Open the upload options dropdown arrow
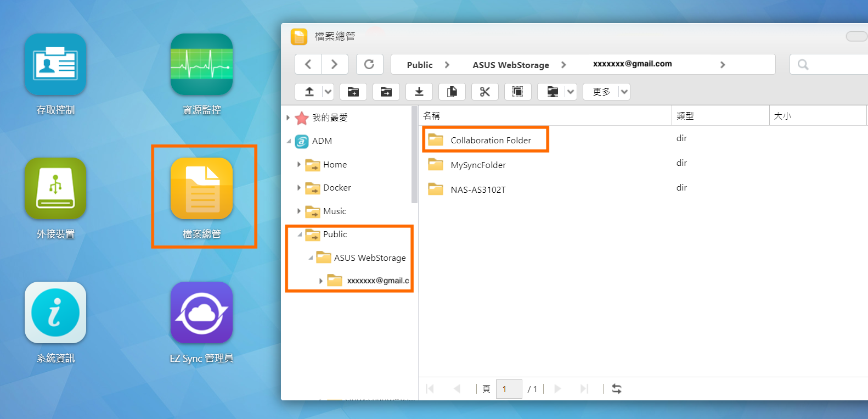This screenshot has height=419, width=868. [x=328, y=92]
